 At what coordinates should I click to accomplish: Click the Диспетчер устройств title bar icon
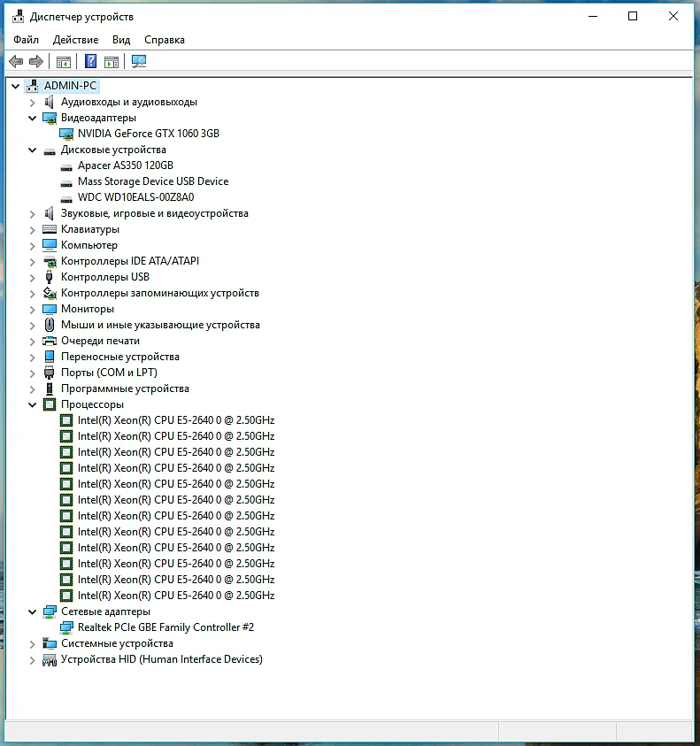(18, 17)
